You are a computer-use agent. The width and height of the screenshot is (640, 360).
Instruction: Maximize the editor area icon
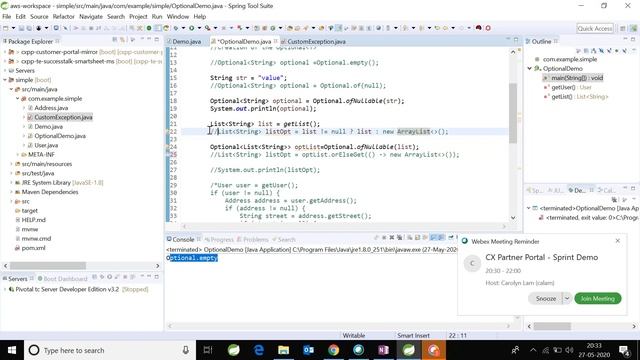[516, 40]
